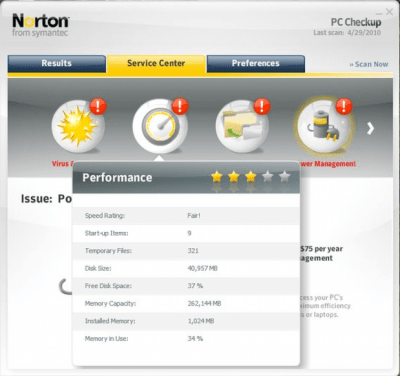Click the 'Fair!' speed rating value
The height and width of the screenshot is (376, 400).
click(194, 216)
